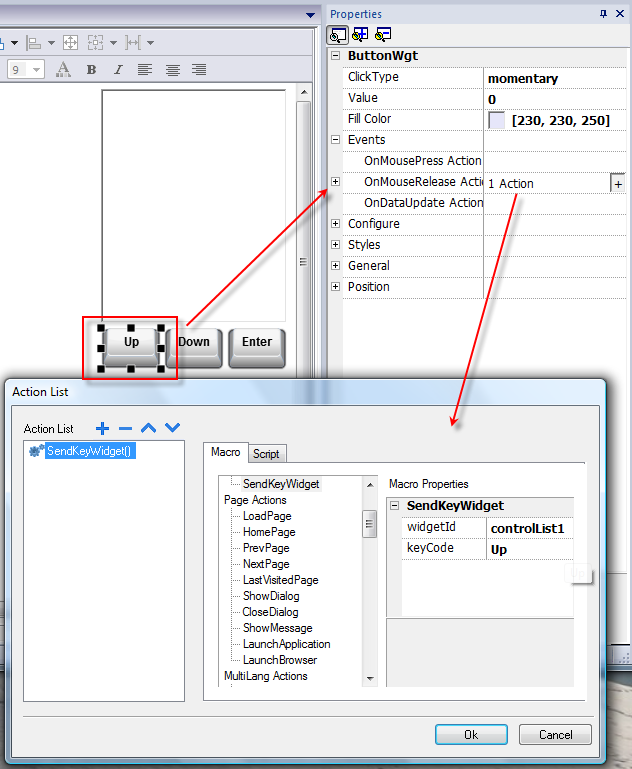632x769 pixels.
Task: Center-align text in the toolbar
Action: tap(172, 69)
